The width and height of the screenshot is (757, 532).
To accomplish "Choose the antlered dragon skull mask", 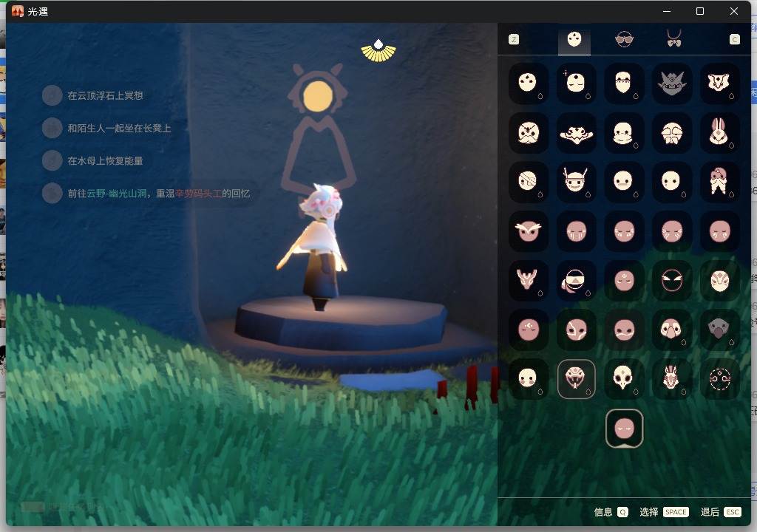I will coord(528,281).
